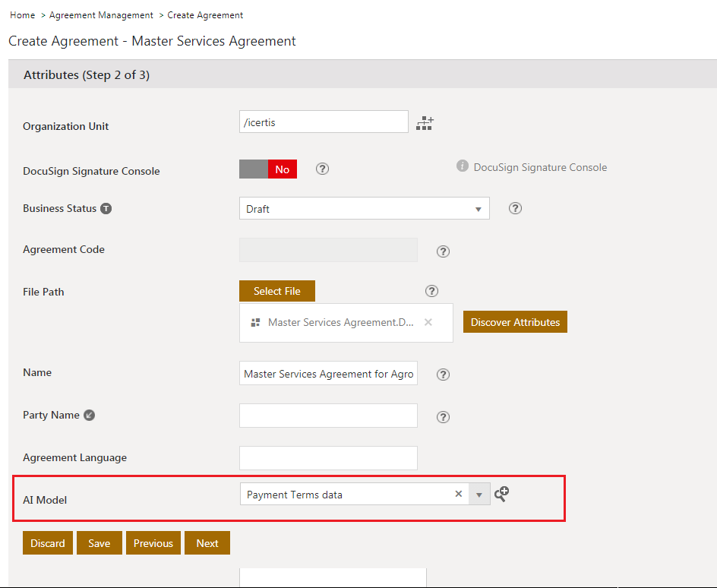The image size is (717, 588).
Task: Click help icon next to Agreement Code
Action: pyautogui.click(x=444, y=251)
